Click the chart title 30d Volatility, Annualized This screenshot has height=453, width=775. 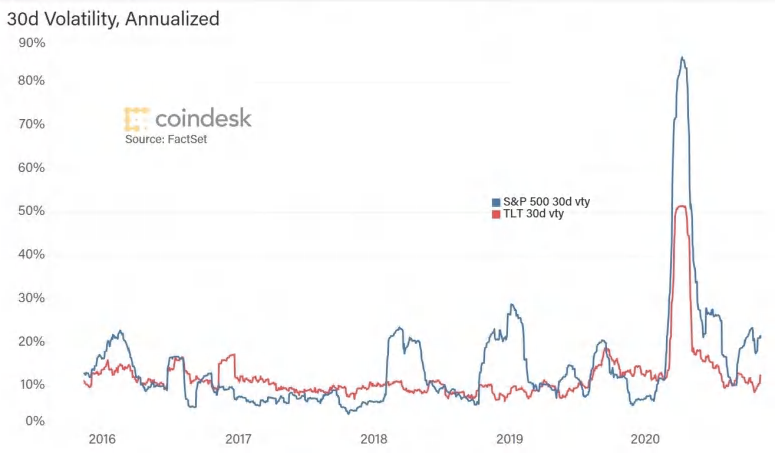coord(113,19)
